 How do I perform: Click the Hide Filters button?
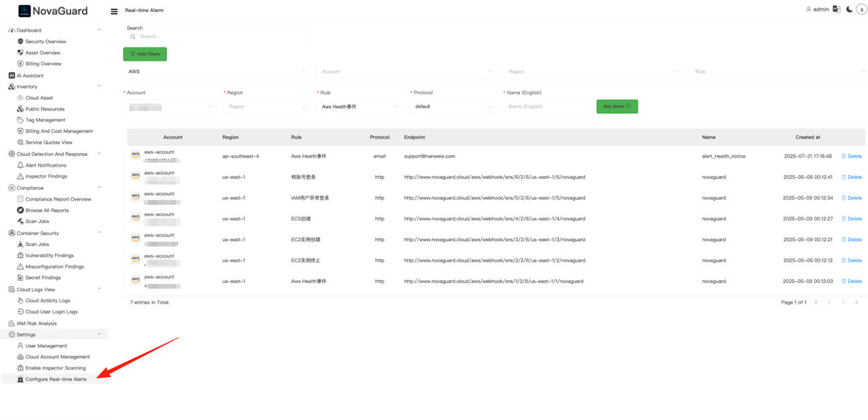[145, 54]
